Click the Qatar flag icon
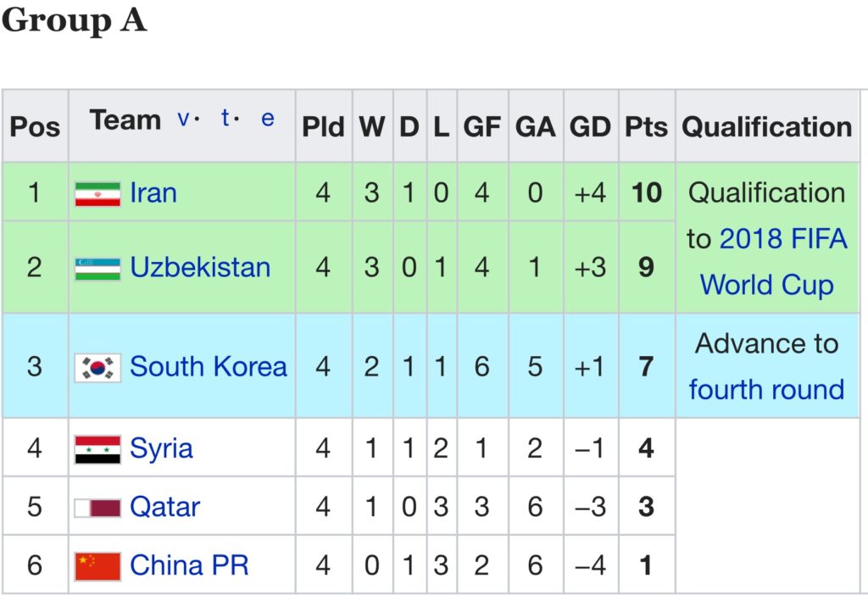The image size is (868, 595). coord(97,508)
